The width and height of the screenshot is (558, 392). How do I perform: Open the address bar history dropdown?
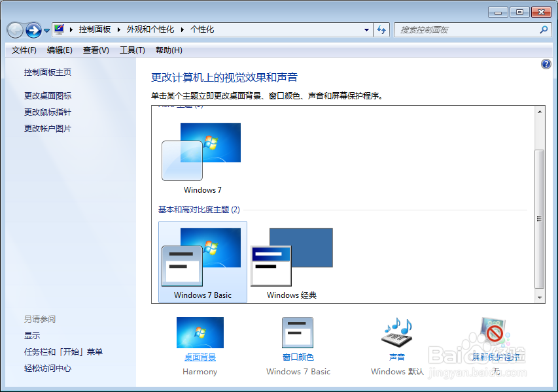(366, 30)
